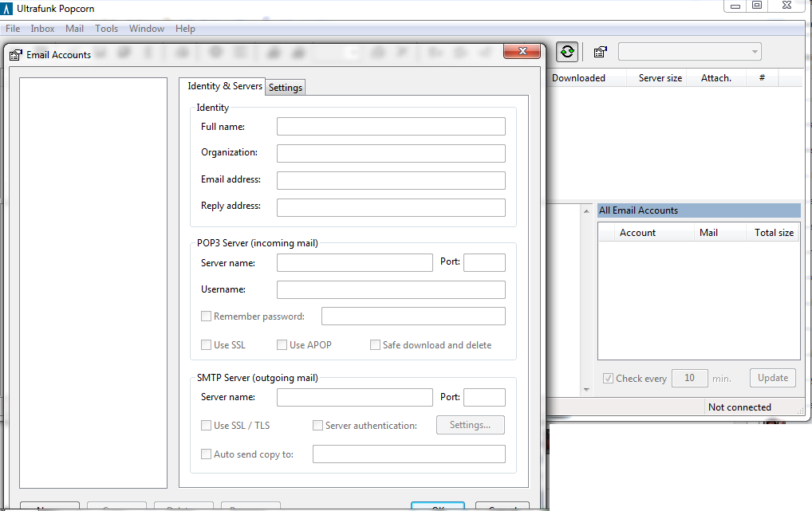Open the Inbox menu
This screenshot has height=511, width=812.
tap(42, 29)
